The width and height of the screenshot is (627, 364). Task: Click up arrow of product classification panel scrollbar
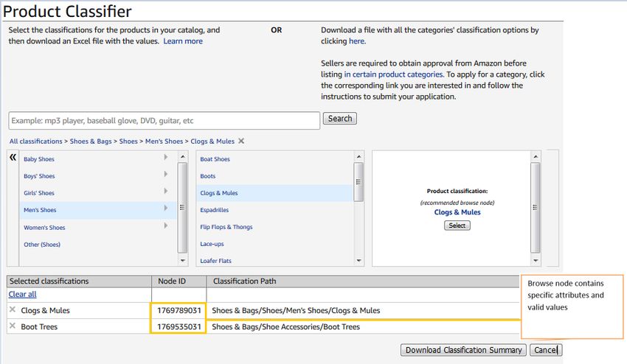point(536,157)
